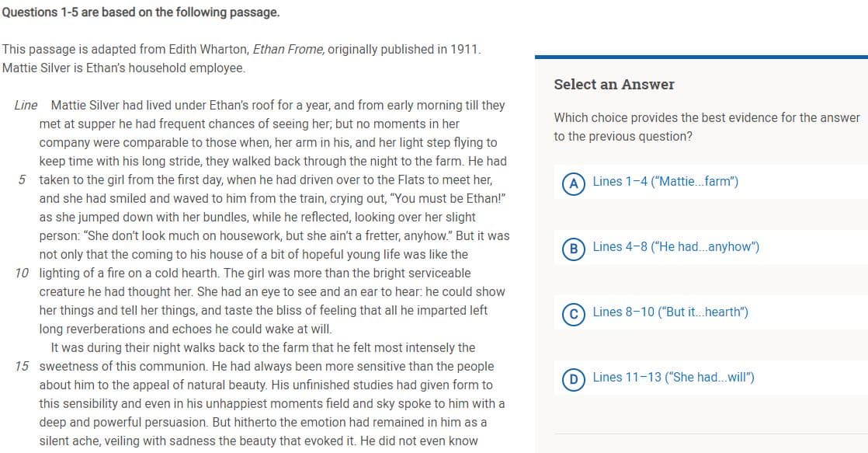This screenshot has height=453, width=868.
Task: Click the line number 15 marker
Action: coord(23,367)
